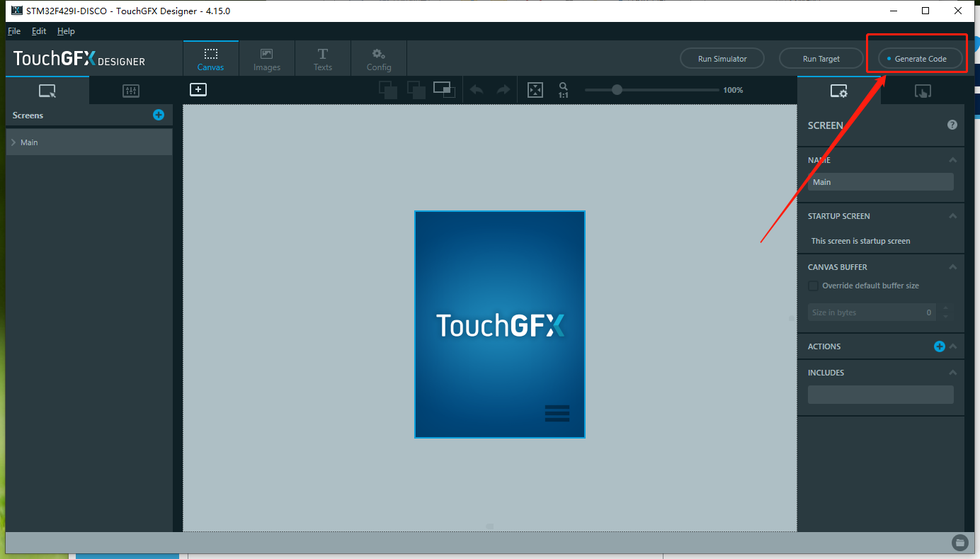The width and height of the screenshot is (980, 559).
Task: Collapse the ACTIONS section
Action: point(953,346)
